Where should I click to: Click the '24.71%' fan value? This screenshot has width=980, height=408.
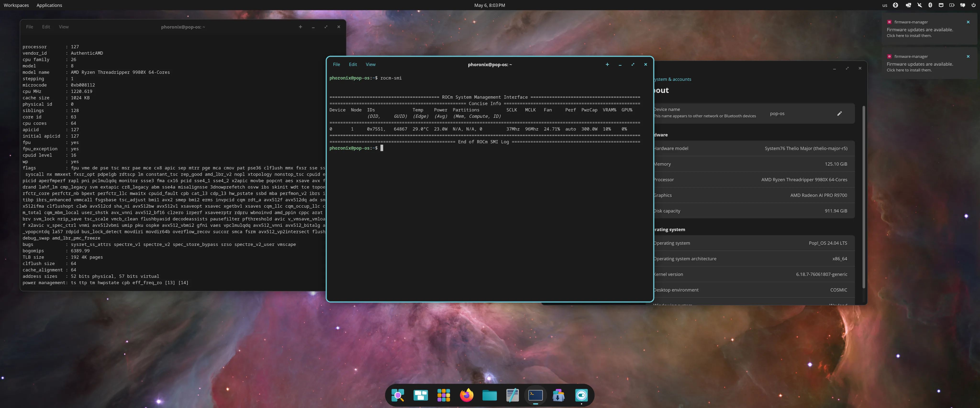point(552,129)
